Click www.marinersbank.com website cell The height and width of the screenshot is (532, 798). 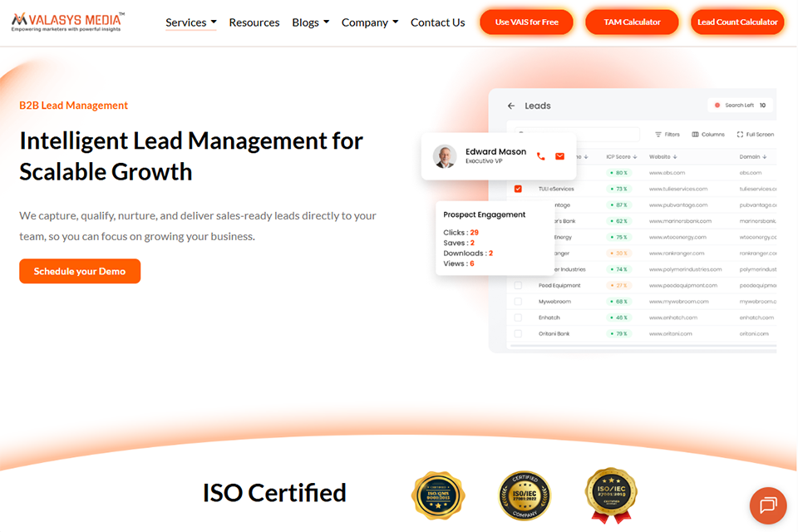click(680, 221)
